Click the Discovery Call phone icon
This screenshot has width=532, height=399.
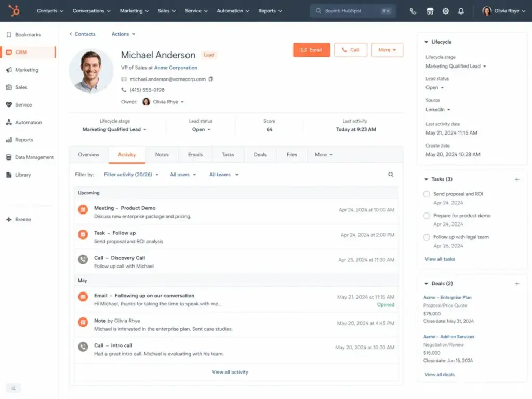83,259
